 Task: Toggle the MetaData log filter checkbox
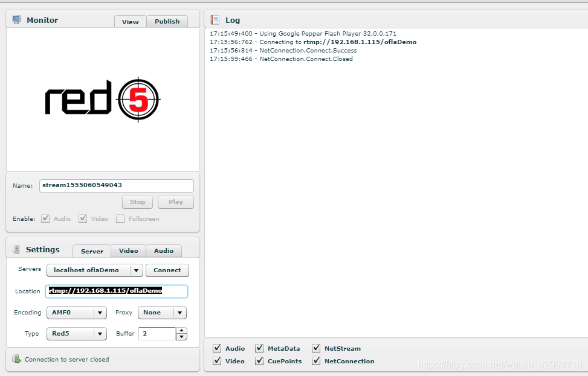click(259, 348)
